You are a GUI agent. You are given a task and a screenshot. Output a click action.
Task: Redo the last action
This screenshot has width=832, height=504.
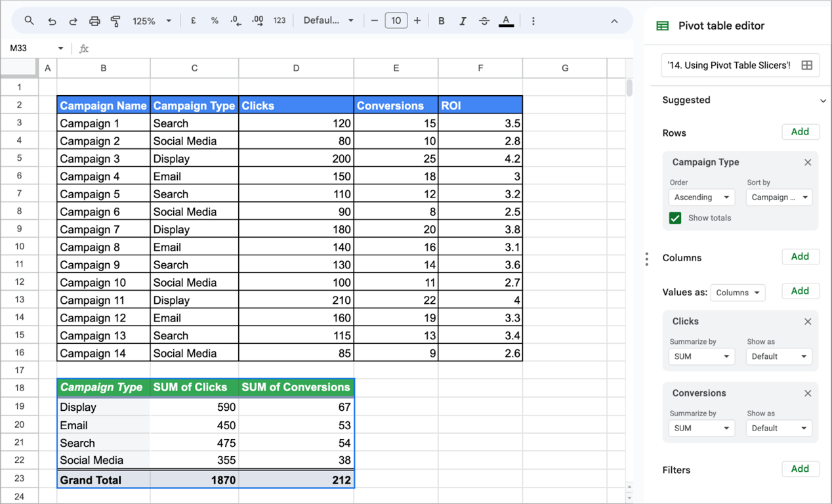tap(73, 21)
